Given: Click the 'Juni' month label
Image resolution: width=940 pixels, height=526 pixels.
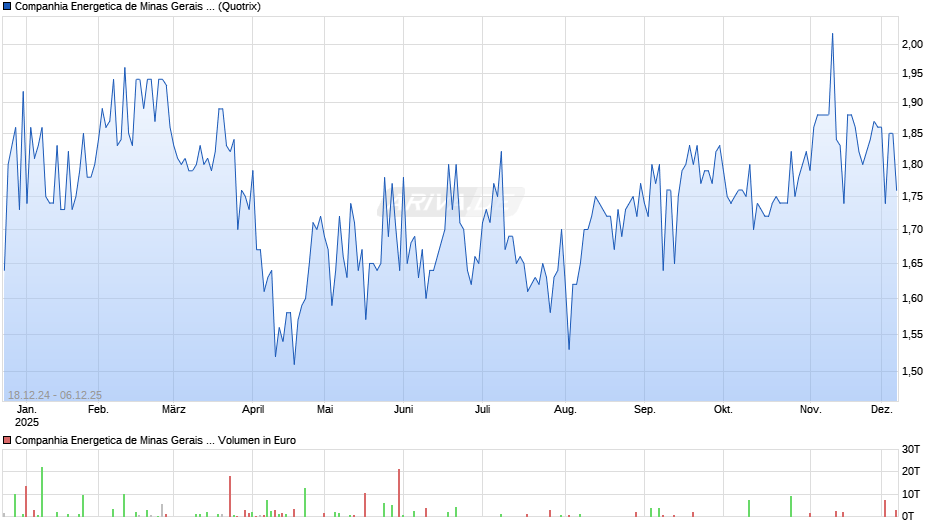Looking at the screenshot, I should (x=403, y=410).
